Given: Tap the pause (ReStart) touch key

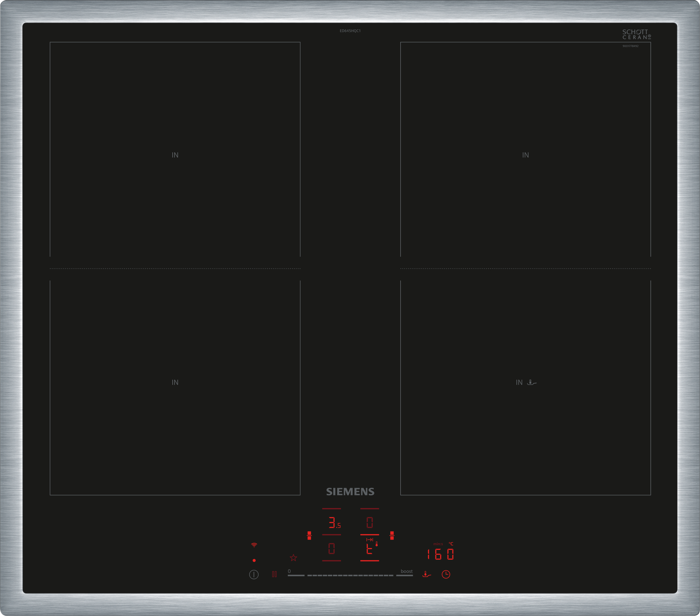Looking at the screenshot, I should coord(274,574).
